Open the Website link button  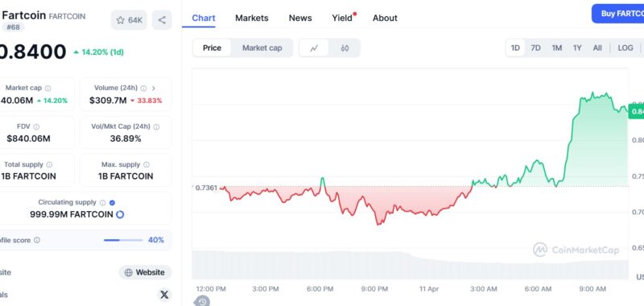point(145,272)
